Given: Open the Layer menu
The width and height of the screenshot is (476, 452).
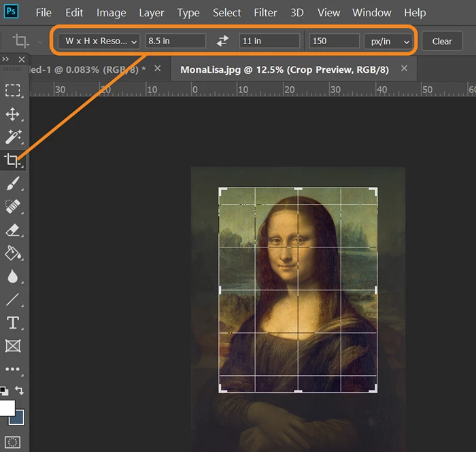Looking at the screenshot, I should point(152,13).
